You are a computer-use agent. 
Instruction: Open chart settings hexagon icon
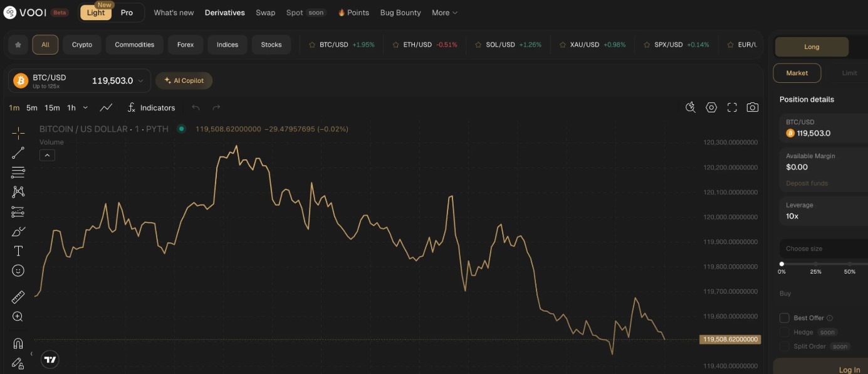point(711,108)
